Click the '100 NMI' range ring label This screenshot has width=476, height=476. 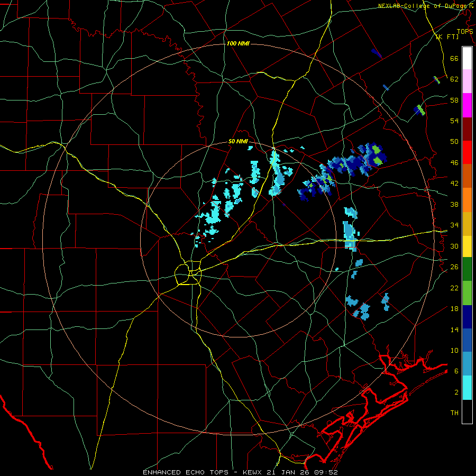(x=238, y=43)
